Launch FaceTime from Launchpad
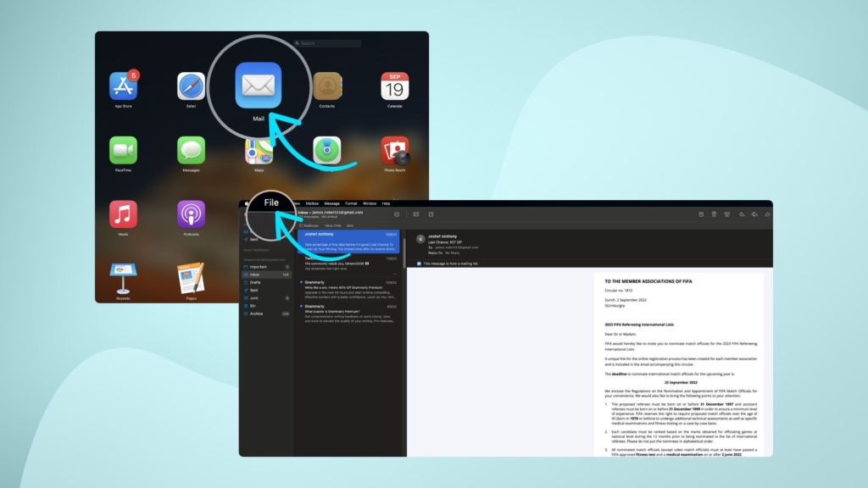868x488 pixels. [123, 151]
